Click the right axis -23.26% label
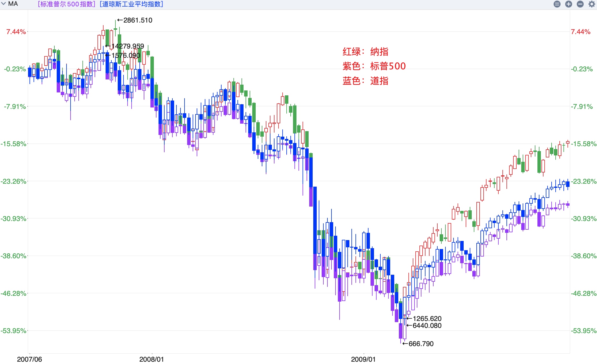The width and height of the screenshot is (597, 364). (x=584, y=181)
